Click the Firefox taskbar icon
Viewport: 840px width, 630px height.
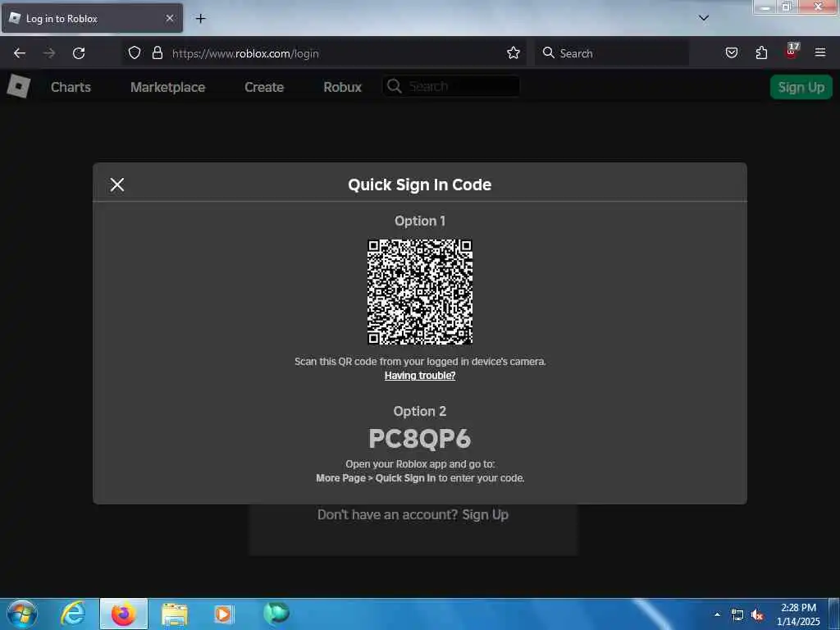pos(124,614)
